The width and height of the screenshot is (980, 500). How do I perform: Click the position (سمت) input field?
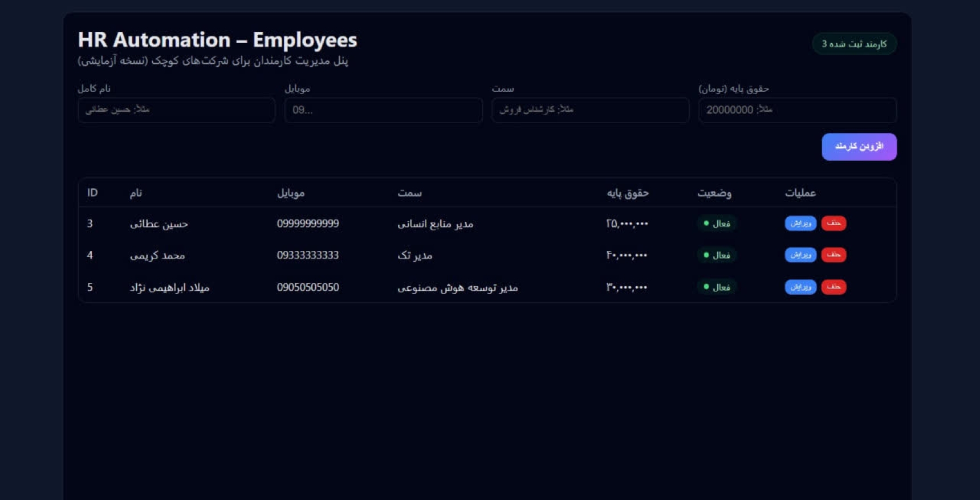point(590,110)
